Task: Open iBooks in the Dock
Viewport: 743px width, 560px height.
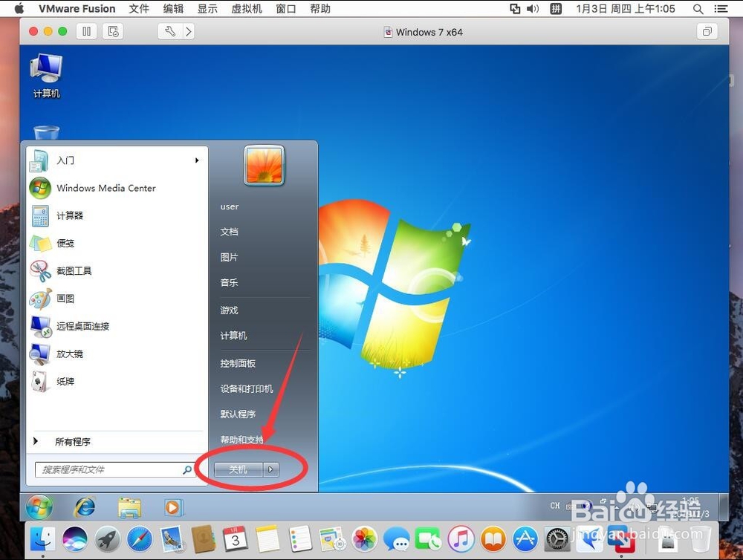Action: [x=493, y=539]
